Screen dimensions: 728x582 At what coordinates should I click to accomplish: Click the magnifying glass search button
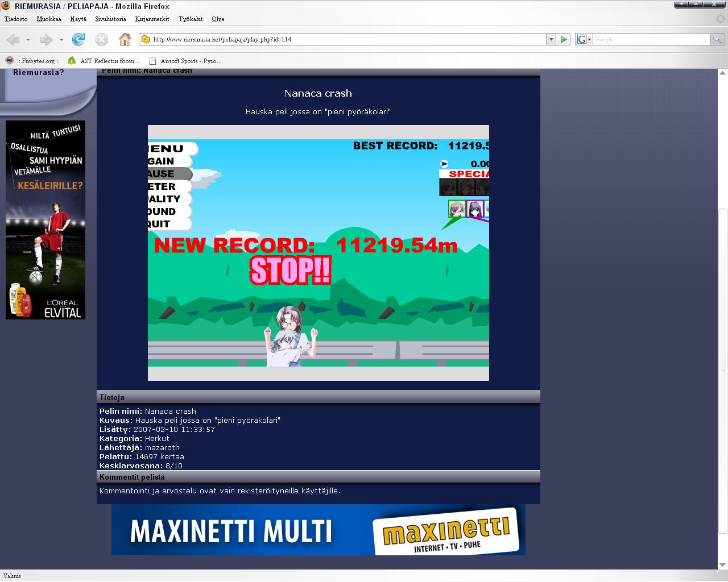(x=717, y=39)
